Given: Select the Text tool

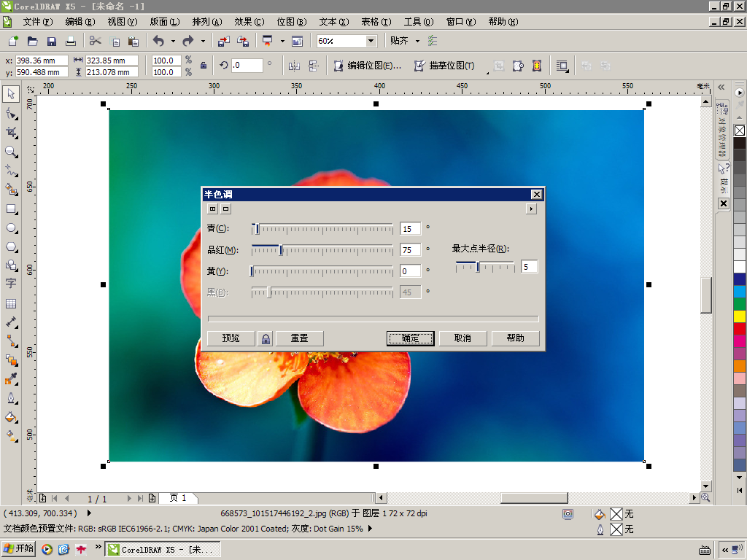Looking at the screenshot, I should [11, 284].
